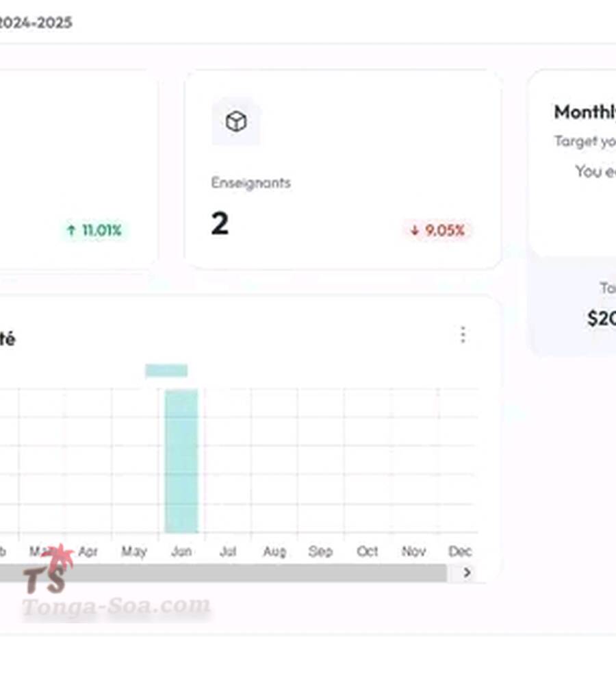
Task: Click the Jul label on chart axis
Action: pos(227,551)
